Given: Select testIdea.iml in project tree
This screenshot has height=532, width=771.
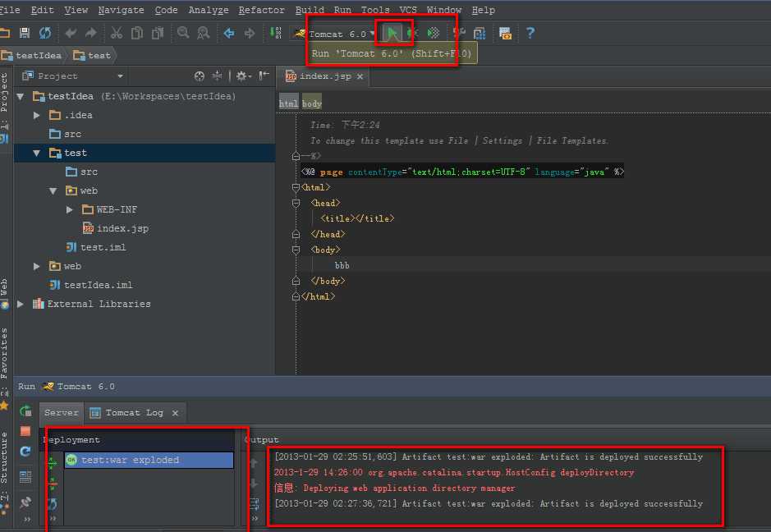Looking at the screenshot, I should [x=91, y=285].
